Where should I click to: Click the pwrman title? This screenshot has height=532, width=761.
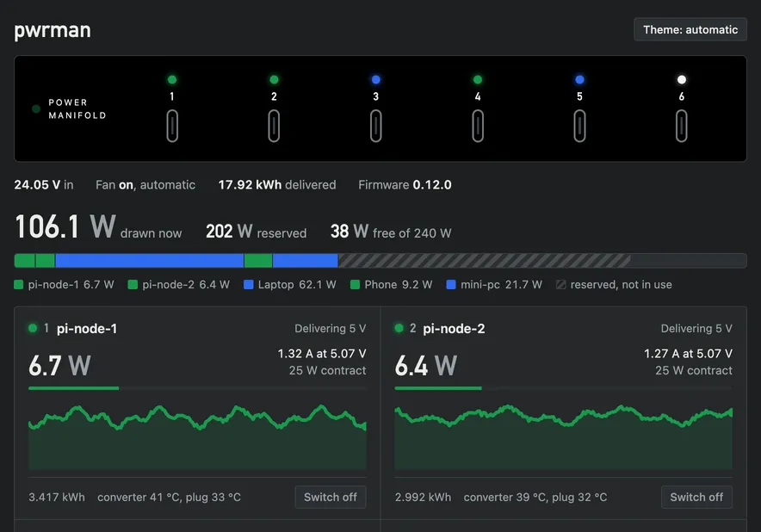click(53, 30)
